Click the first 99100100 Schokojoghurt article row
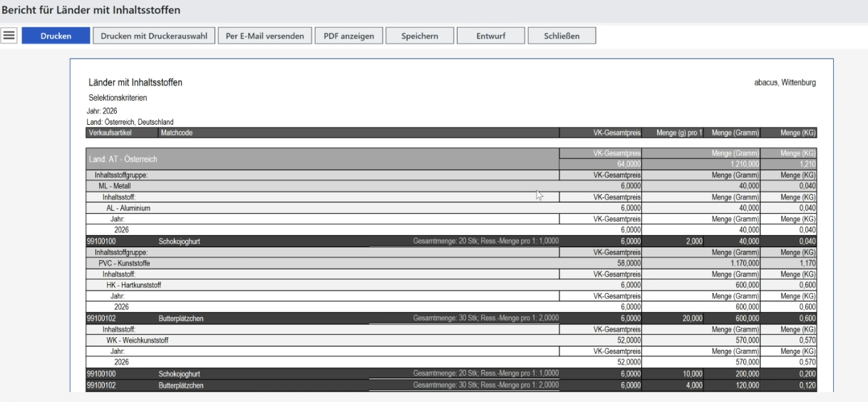868x402 pixels. (451, 241)
